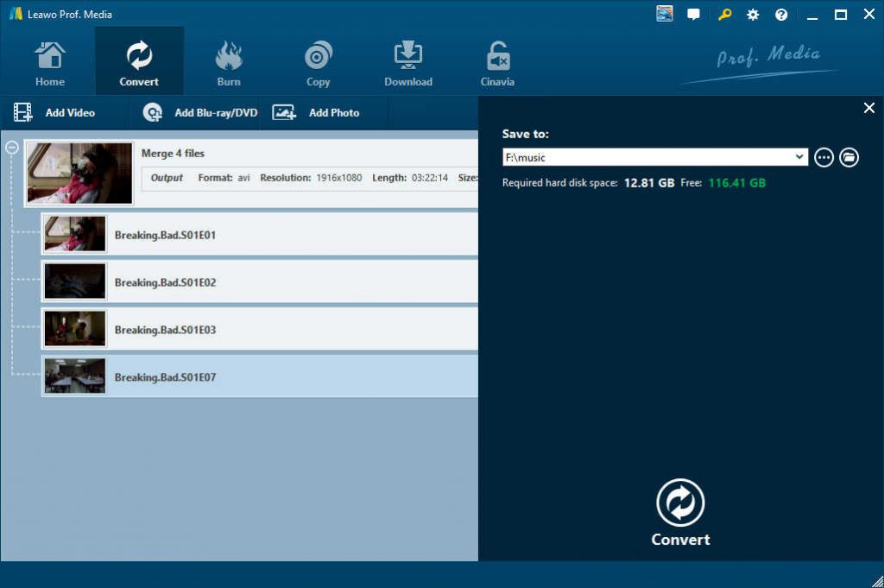
Task: Select Breaking.Bad.S01E07 file row
Action: (260, 376)
